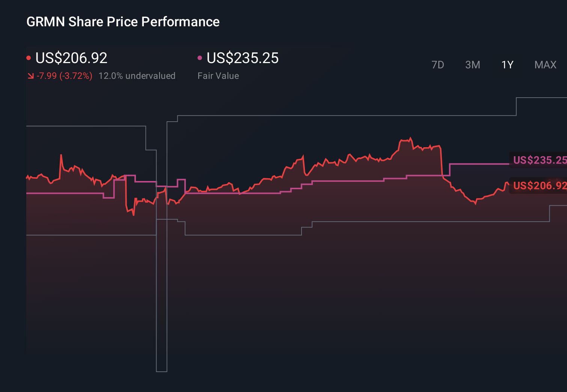Click the pink Fair Value legend dot

(x=200, y=57)
